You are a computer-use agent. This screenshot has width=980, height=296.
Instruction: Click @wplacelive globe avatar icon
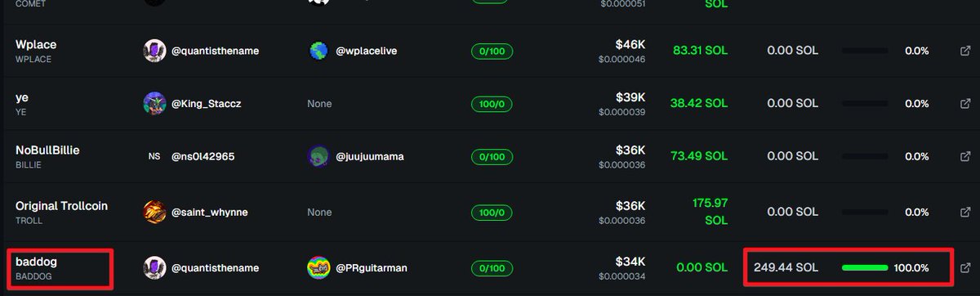(x=318, y=52)
